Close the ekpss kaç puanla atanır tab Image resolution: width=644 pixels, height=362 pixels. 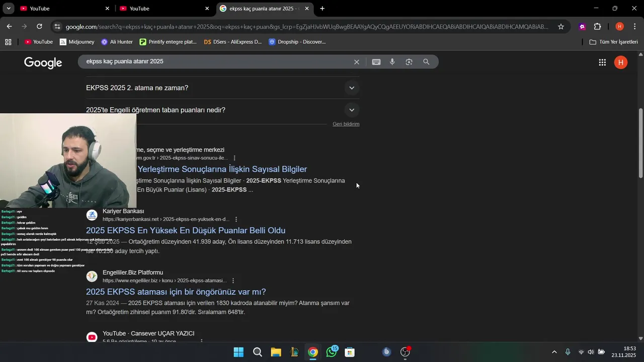pyautogui.click(x=307, y=9)
